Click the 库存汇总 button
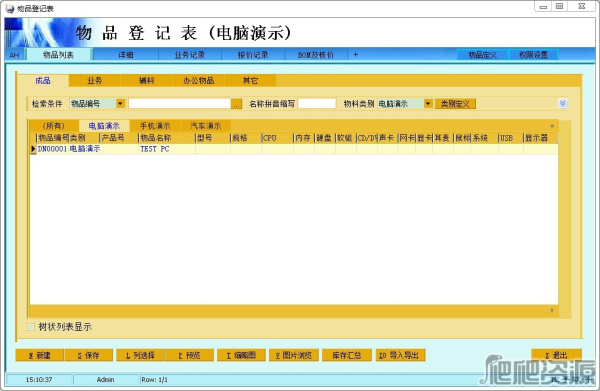Screen dimensions: 600x391 tap(347, 355)
